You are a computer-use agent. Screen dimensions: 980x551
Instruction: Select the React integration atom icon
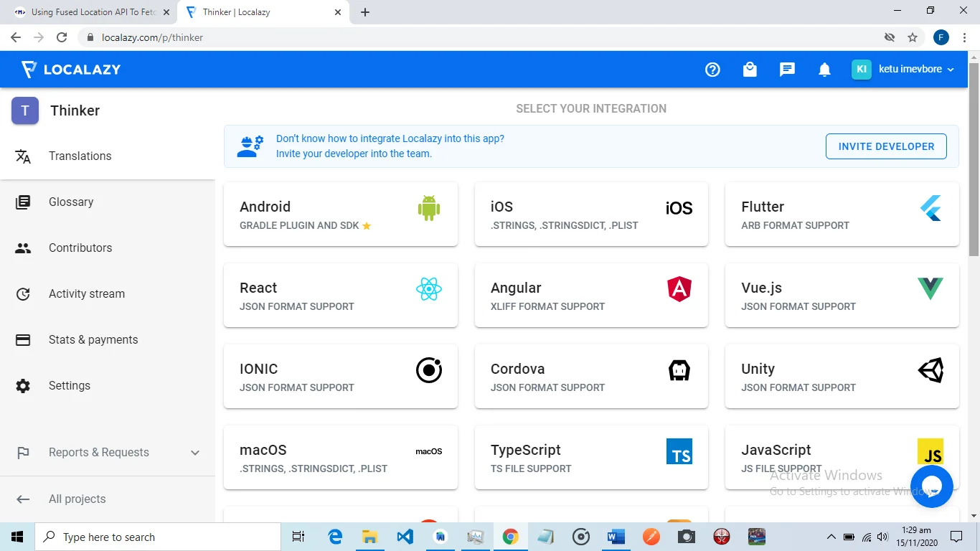click(x=429, y=289)
